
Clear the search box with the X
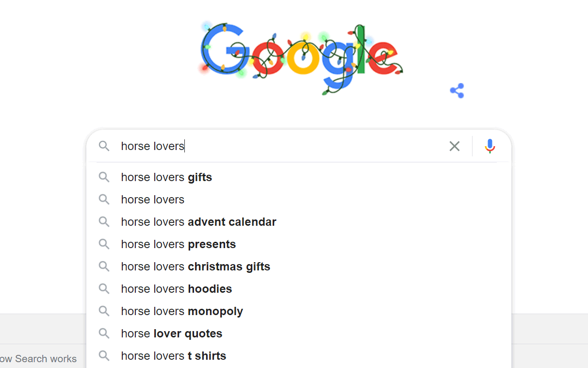click(x=454, y=146)
